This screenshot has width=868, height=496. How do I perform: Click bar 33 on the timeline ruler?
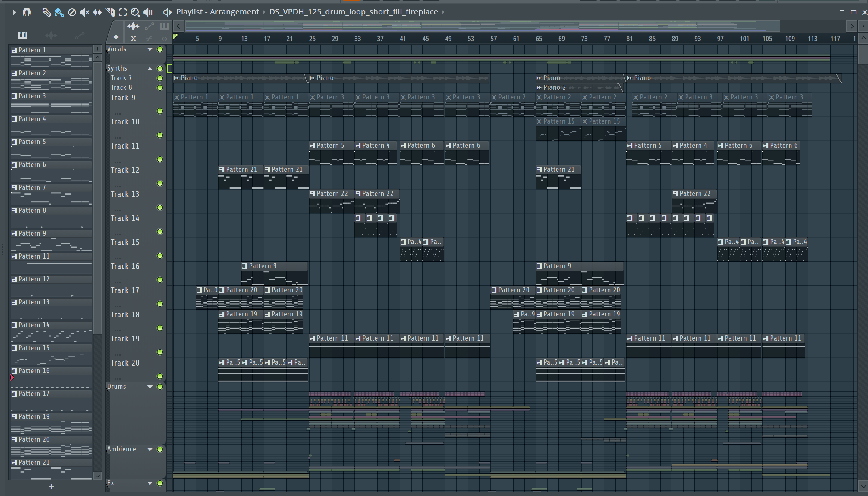coord(357,39)
